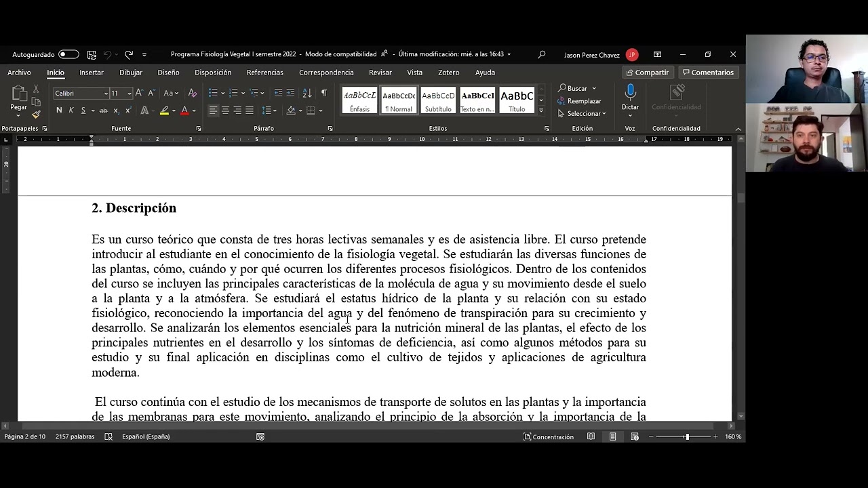Select the Format Painter brush
Viewport: 868px width, 488px height.
[36, 114]
